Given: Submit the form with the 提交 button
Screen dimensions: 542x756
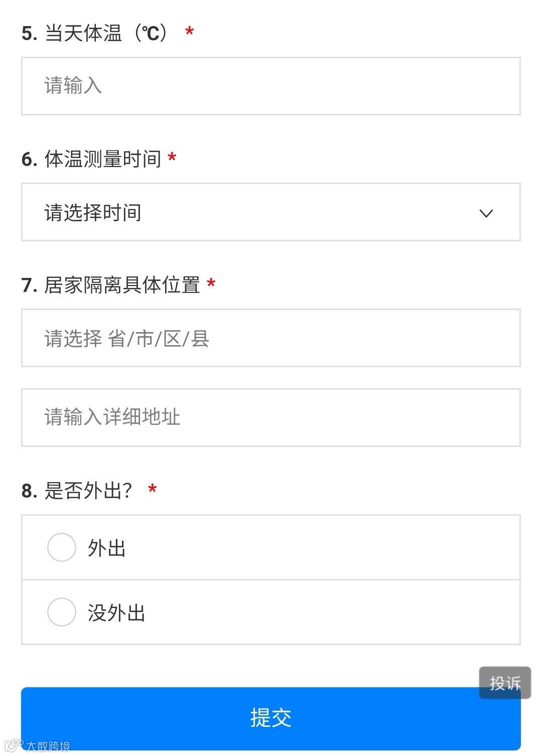Looking at the screenshot, I should 270,718.
